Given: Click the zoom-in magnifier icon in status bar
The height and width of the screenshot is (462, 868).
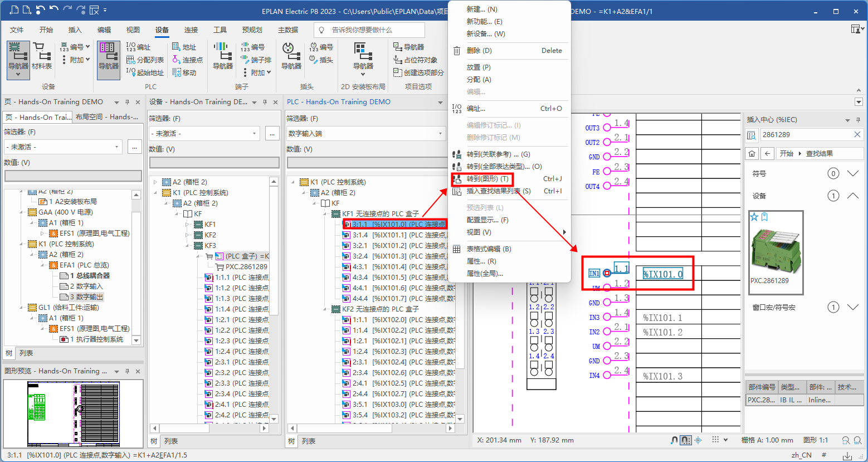Looking at the screenshot, I should 846,440.
